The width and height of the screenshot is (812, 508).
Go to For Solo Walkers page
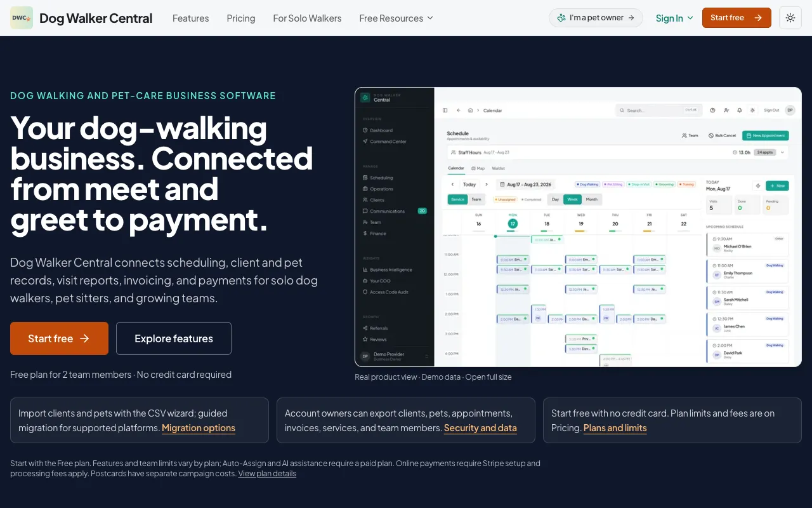(x=307, y=18)
